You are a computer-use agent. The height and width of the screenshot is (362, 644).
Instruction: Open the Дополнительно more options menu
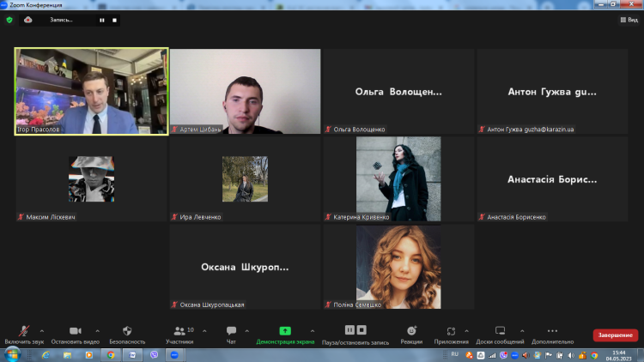[552, 331]
